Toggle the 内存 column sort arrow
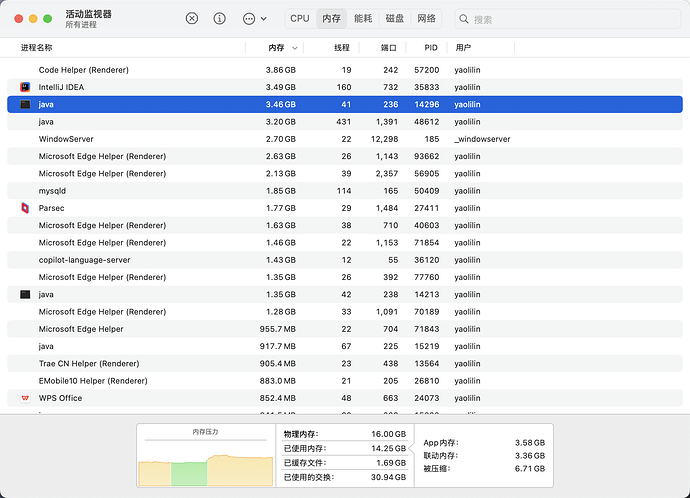This screenshot has width=690, height=498. click(x=295, y=48)
